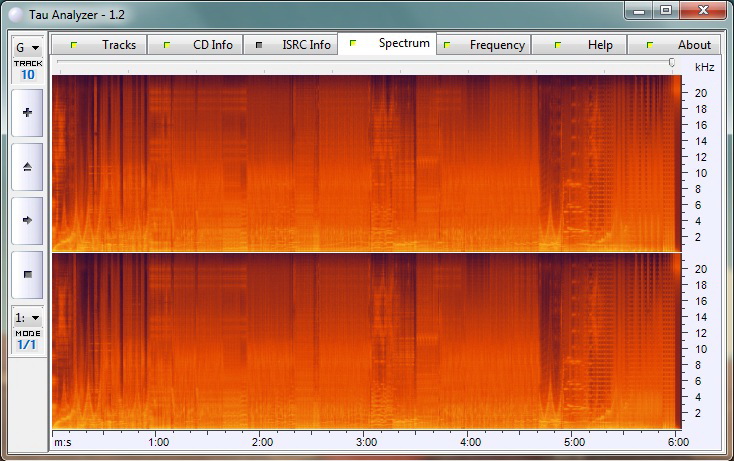
Task: Close the Tau Analyzer window
Action: (x=703, y=11)
